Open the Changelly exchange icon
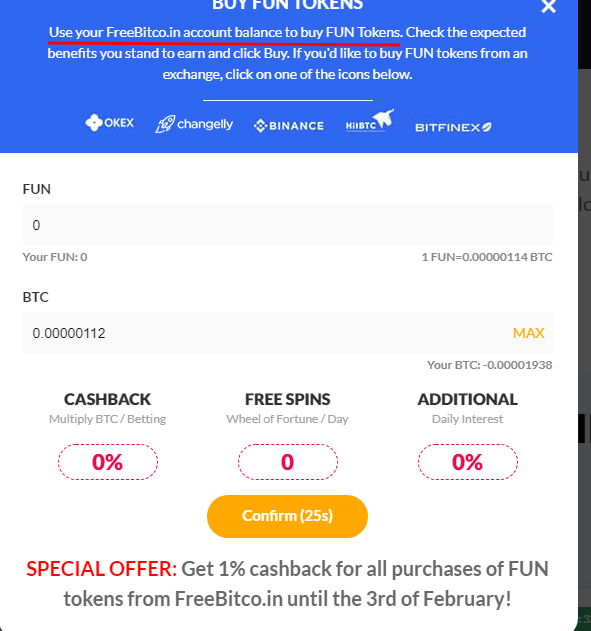Viewport: 591px width, 631px height. tap(194, 124)
